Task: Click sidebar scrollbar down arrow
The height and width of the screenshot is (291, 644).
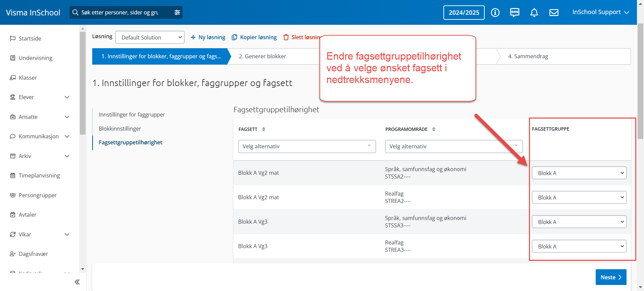Action: point(83,269)
